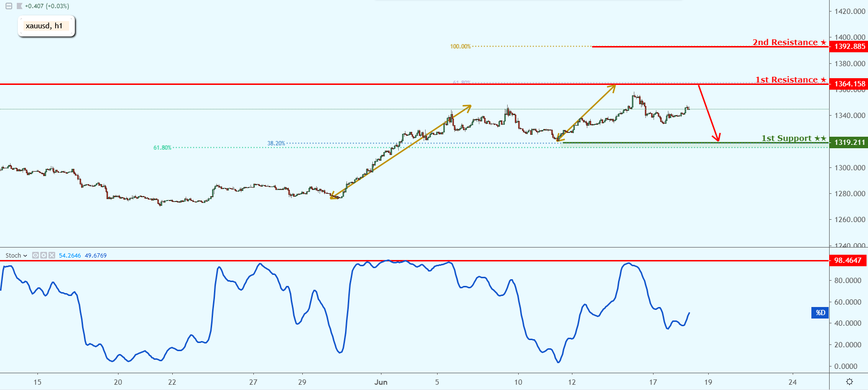This screenshot has width=868, height=390.
Task: Click the 98.4647 stochastic level tag
Action: [x=848, y=260]
